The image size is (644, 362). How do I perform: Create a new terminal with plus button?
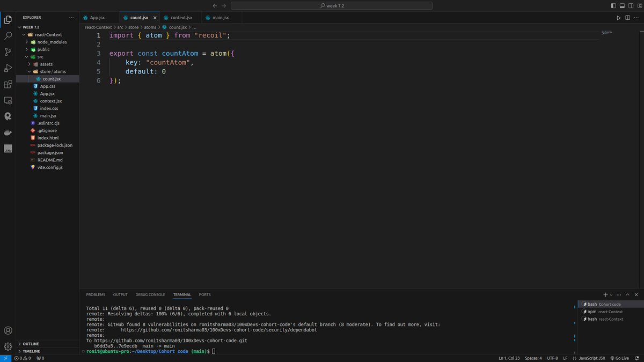(x=605, y=294)
